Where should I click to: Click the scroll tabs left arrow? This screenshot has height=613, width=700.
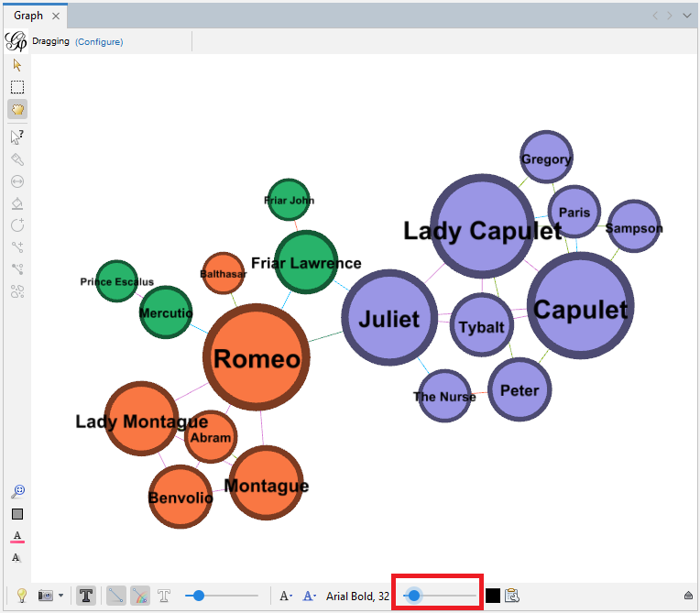pos(655,16)
